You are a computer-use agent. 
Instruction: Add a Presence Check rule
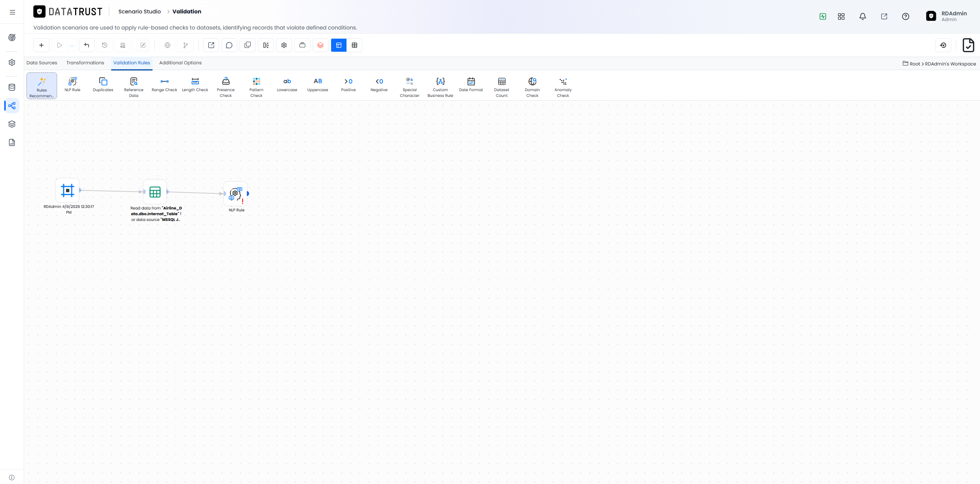coord(226,87)
